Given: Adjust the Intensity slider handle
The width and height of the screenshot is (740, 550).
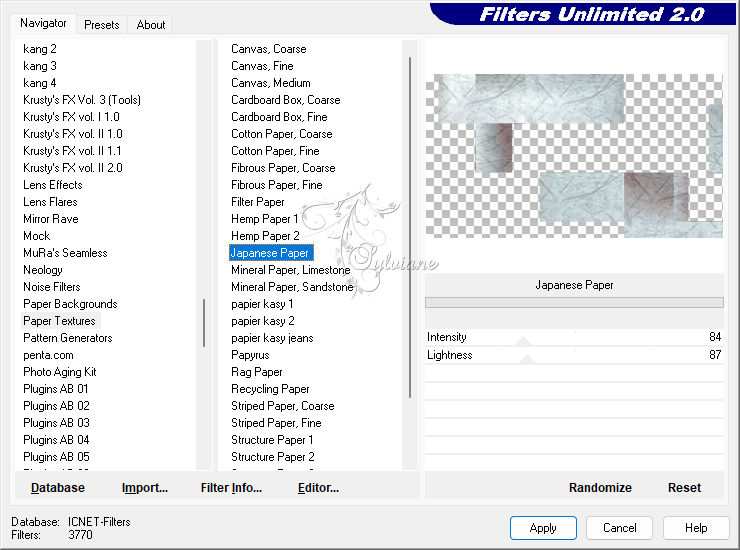Looking at the screenshot, I should (x=523, y=341).
